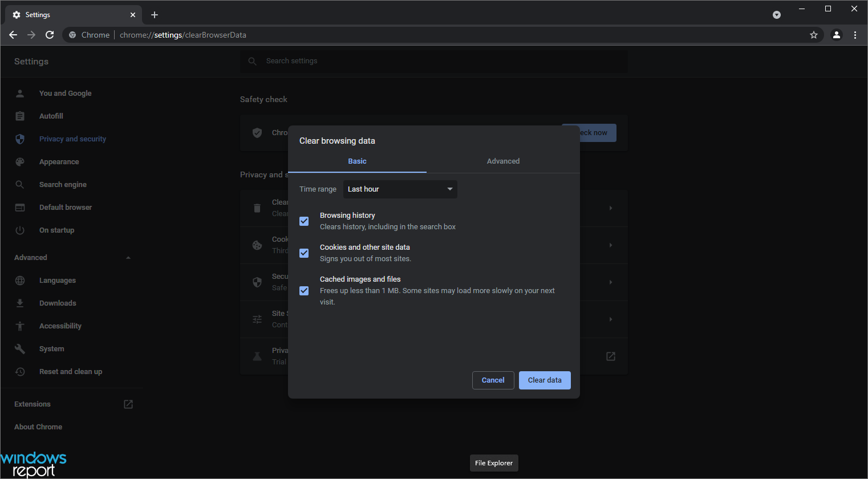Viewport: 868px width, 479px height.
Task: Click the Clear data button
Action: point(545,380)
